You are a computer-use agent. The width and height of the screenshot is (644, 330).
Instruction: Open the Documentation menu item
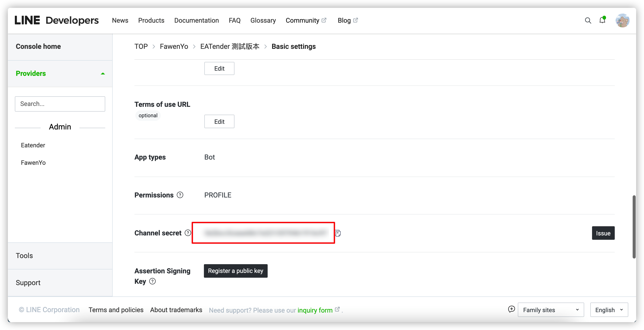[x=196, y=20]
